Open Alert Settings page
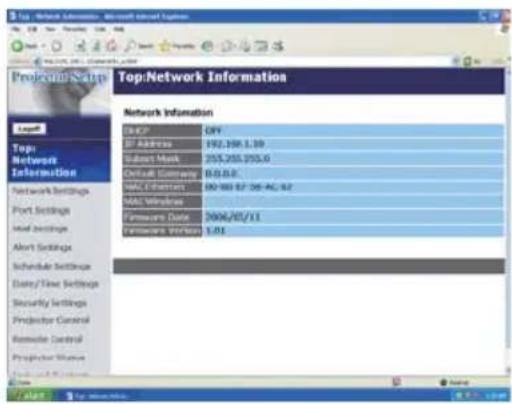The height and width of the screenshot is (404, 512). tap(42, 247)
